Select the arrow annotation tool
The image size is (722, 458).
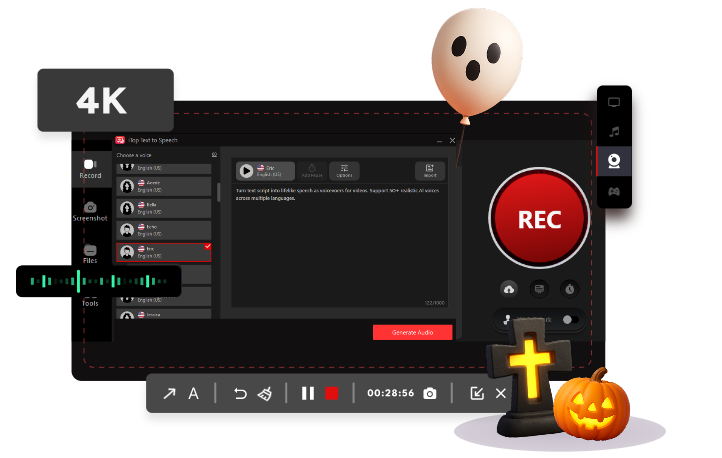[169, 394]
